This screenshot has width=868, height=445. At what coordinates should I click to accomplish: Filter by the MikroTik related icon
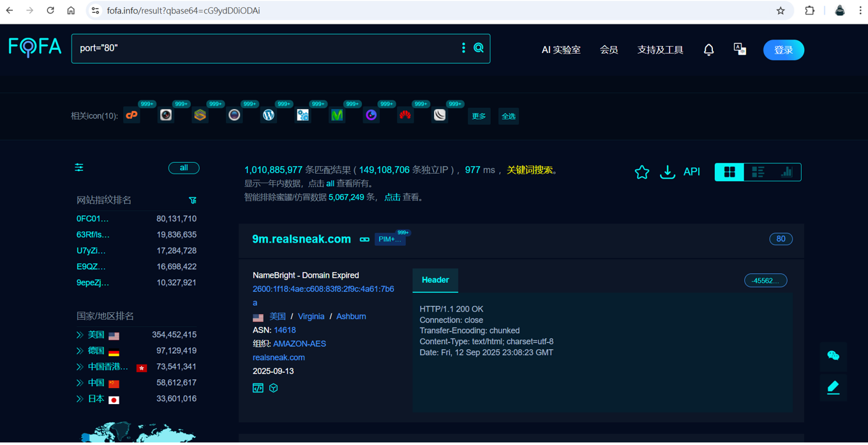click(x=440, y=116)
